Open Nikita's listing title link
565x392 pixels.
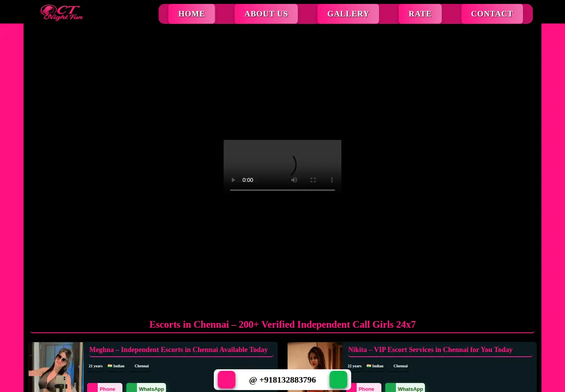(430, 350)
